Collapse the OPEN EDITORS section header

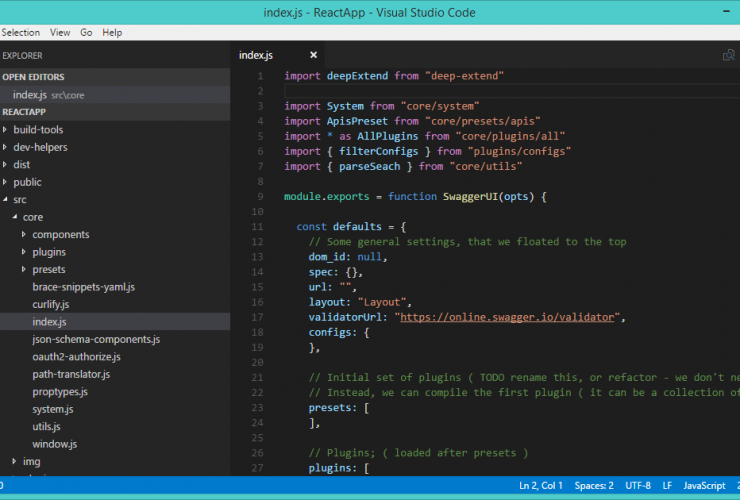click(33, 76)
